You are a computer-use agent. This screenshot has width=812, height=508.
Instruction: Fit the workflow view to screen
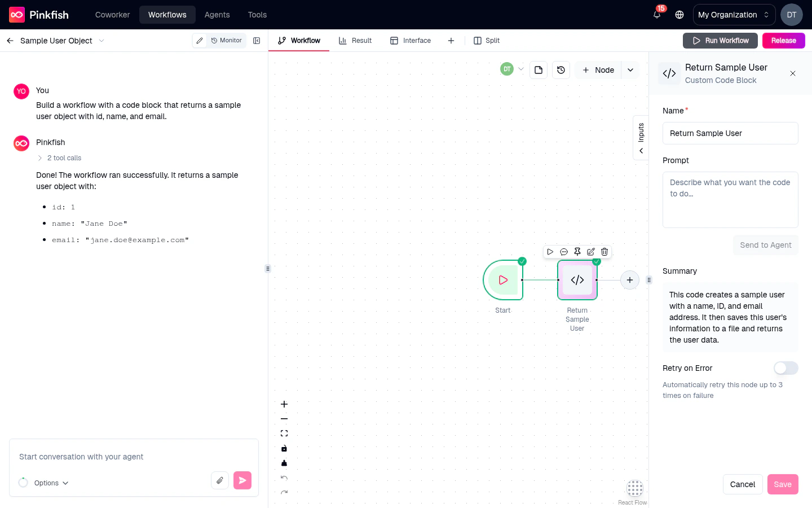click(284, 433)
